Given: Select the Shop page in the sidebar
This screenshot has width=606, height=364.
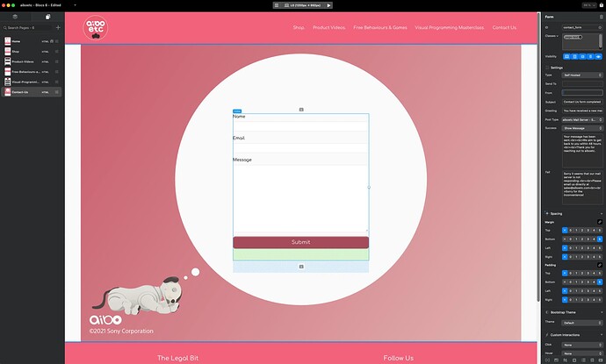Looking at the screenshot, I should pyautogui.click(x=32, y=52).
